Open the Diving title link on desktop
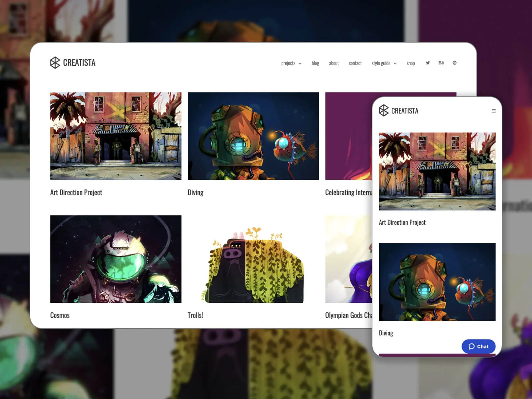 coord(196,193)
